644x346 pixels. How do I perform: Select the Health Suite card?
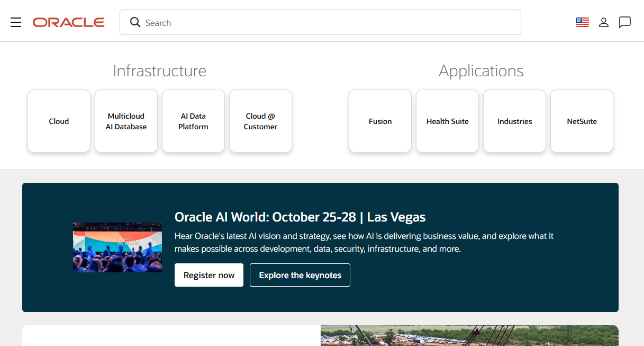[x=447, y=121]
